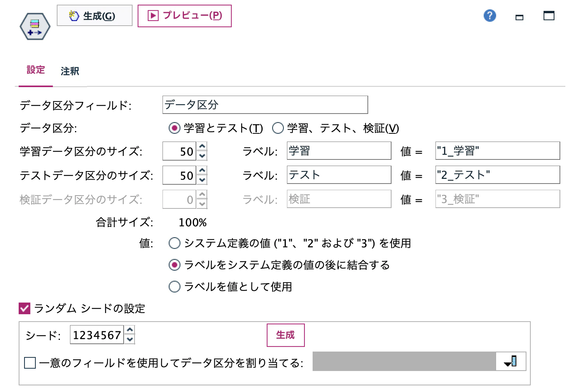
Task: Increase テストデータ区分のサイズ with up arrow
Action: [x=202, y=171]
